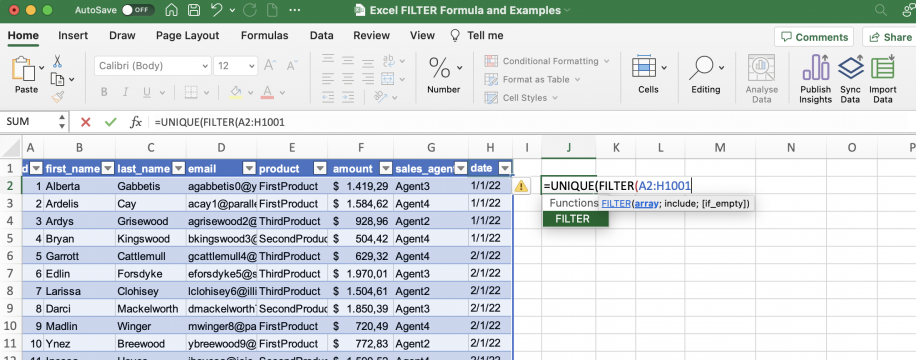Open the workbook title dropdown chevron
The height and width of the screenshot is (360, 916).
pyautogui.click(x=567, y=11)
